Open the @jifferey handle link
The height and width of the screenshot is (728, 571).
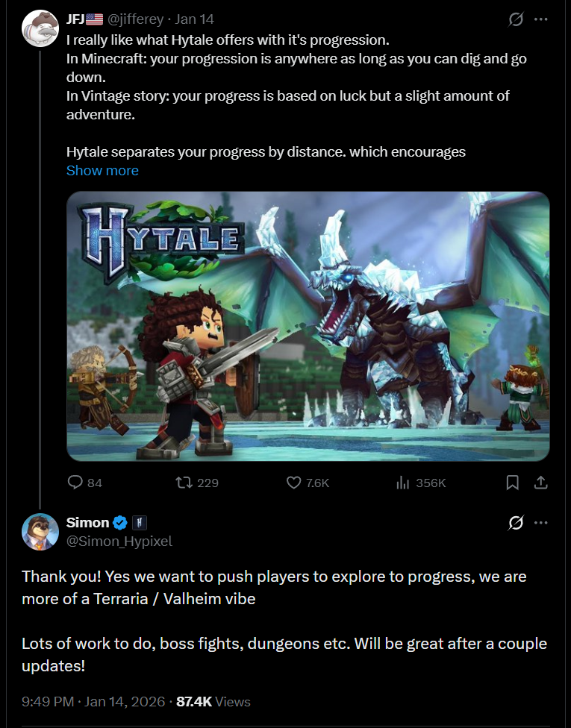[135, 19]
